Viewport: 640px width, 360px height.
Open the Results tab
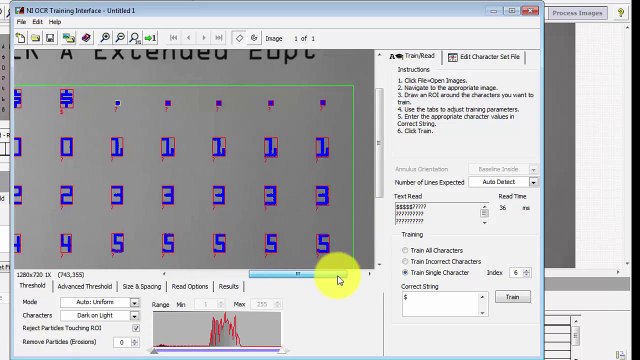[x=229, y=287]
